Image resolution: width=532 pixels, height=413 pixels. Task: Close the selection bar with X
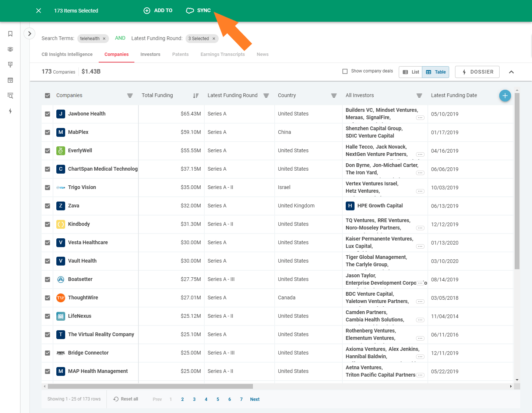(x=39, y=11)
